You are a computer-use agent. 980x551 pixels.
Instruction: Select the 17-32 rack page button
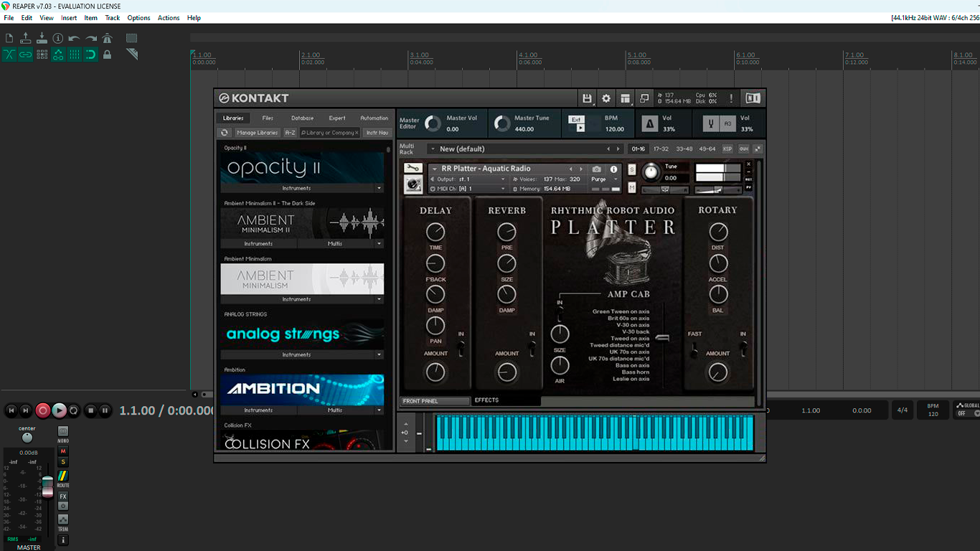pyautogui.click(x=661, y=149)
